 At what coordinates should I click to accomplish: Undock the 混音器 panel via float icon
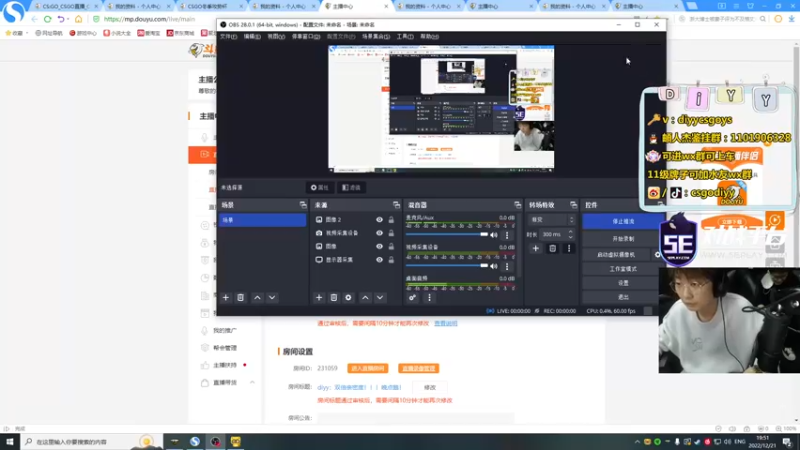pyautogui.click(x=517, y=205)
